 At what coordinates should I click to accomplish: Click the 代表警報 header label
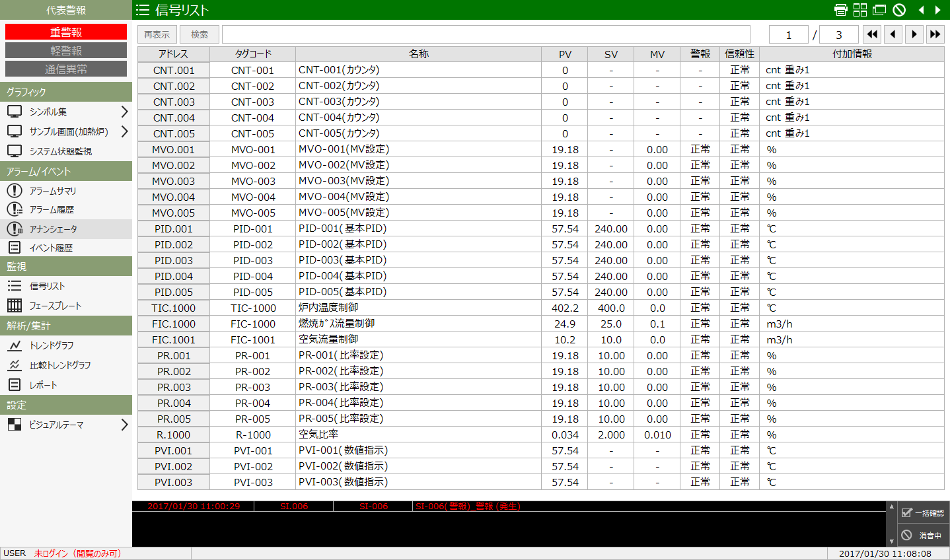point(66,10)
